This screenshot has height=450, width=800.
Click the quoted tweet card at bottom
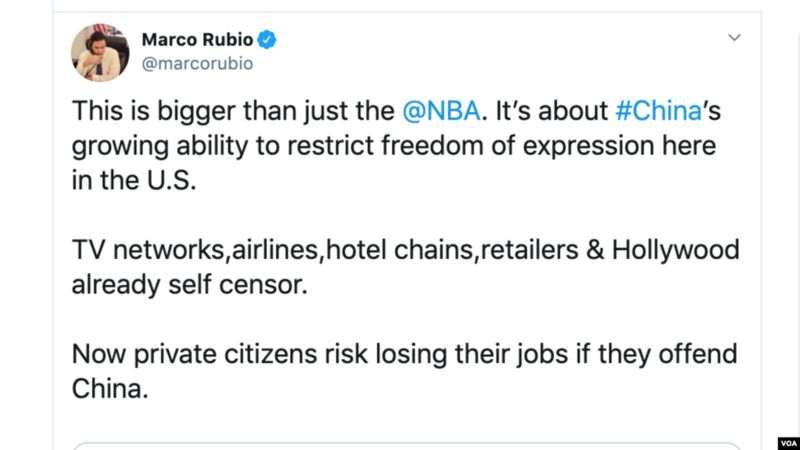click(x=407, y=446)
